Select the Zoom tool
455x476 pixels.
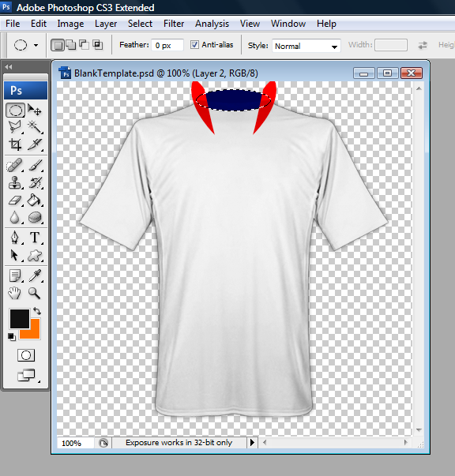(x=35, y=293)
